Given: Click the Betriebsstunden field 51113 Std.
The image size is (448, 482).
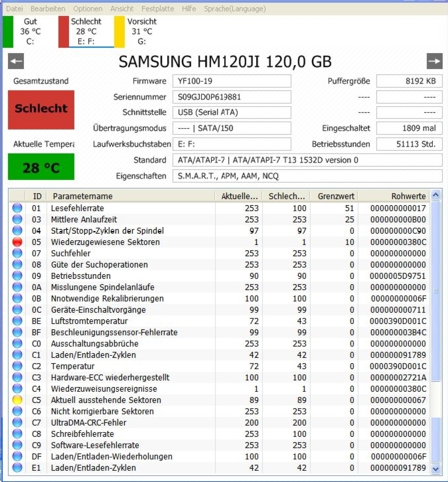Looking at the screenshot, I should click(x=410, y=144).
